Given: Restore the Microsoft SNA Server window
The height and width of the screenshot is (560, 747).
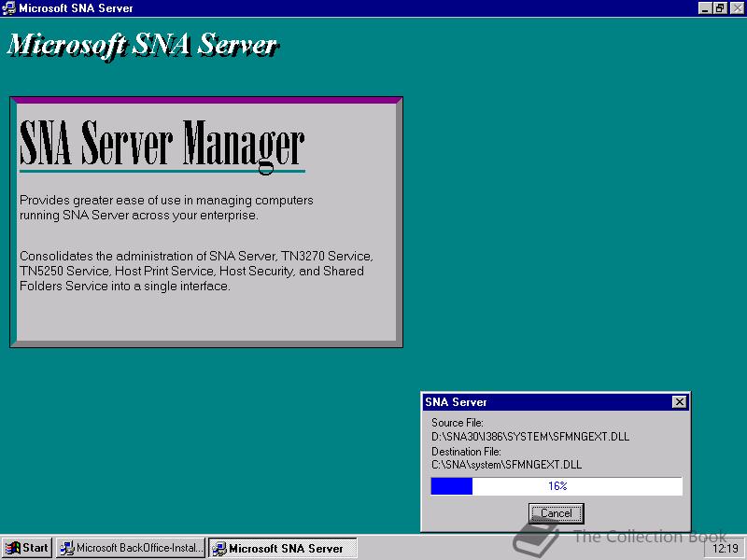Looking at the screenshot, I should (720, 8).
